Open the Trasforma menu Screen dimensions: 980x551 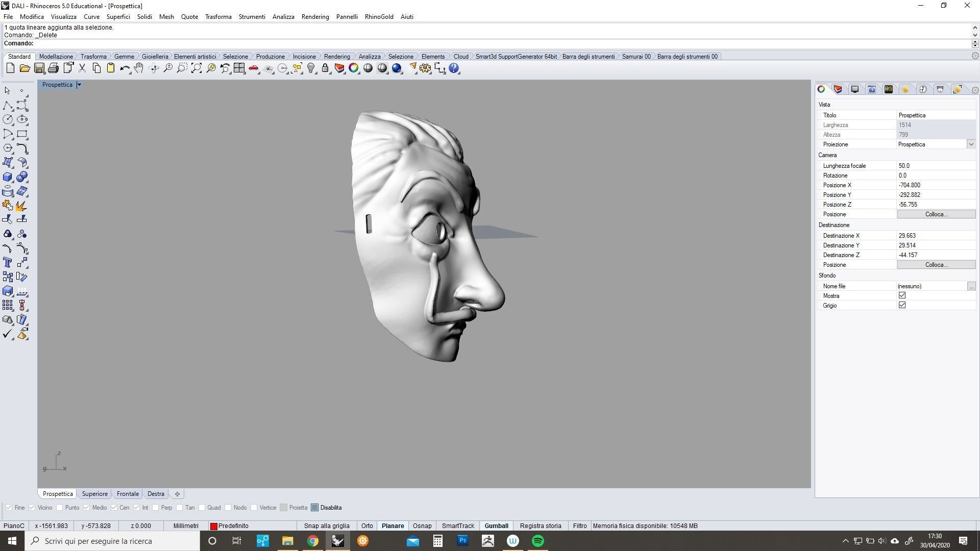(x=218, y=17)
